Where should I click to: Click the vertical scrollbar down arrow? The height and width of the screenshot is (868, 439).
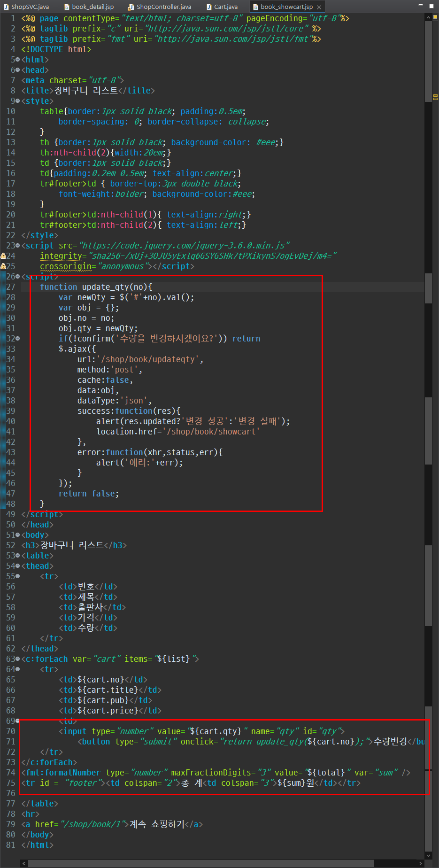click(x=428, y=855)
